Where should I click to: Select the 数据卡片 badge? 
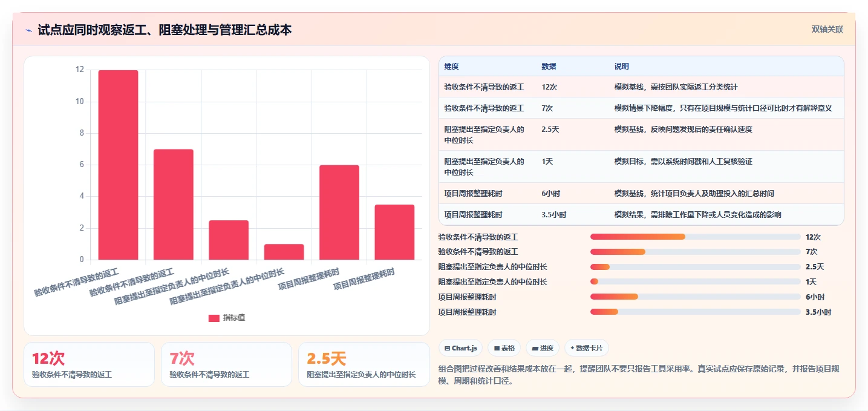click(x=587, y=348)
